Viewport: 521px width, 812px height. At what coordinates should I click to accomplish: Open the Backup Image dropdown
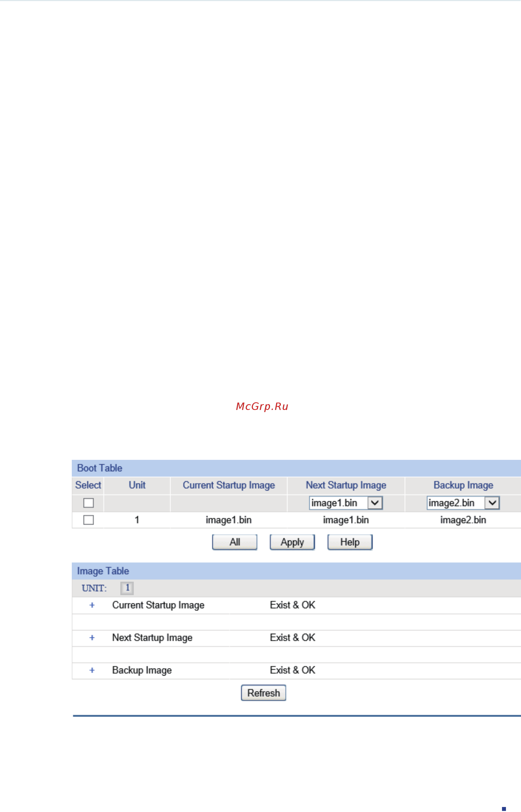463,503
